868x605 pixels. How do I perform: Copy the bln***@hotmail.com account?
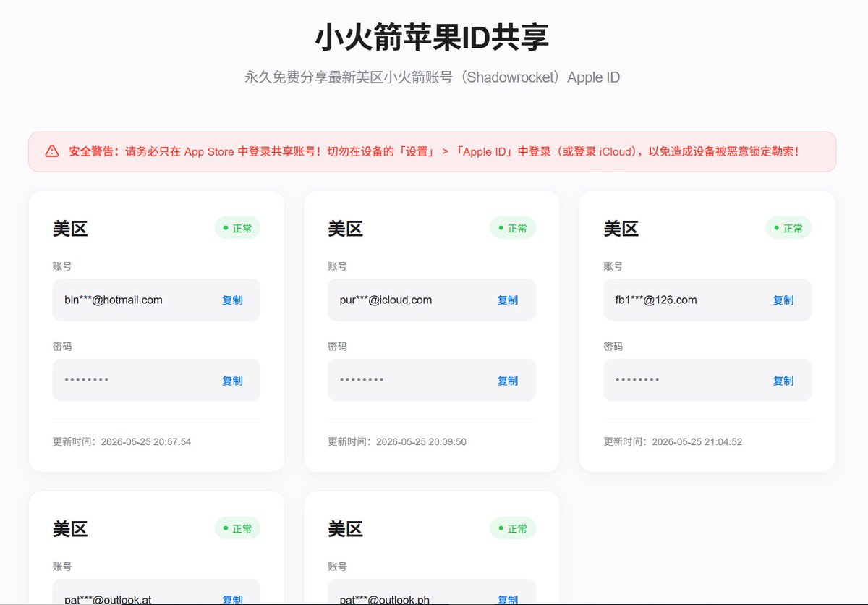(x=232, y=300)
